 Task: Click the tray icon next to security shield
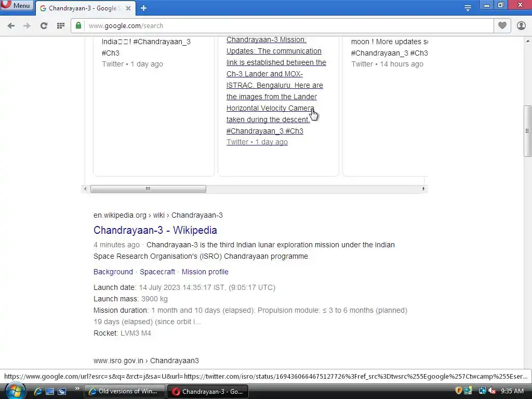468,391
